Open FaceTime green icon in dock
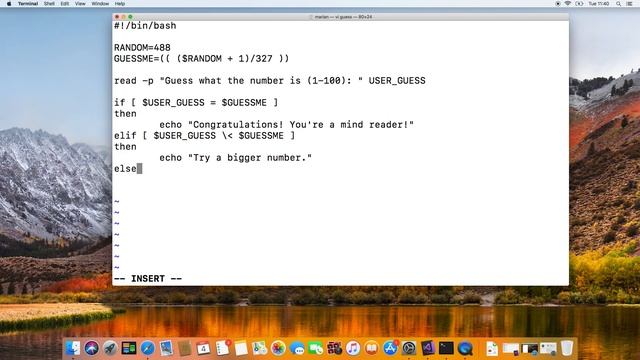The width and height of the screenshot is (640, 360). click(x=316, y=348)
